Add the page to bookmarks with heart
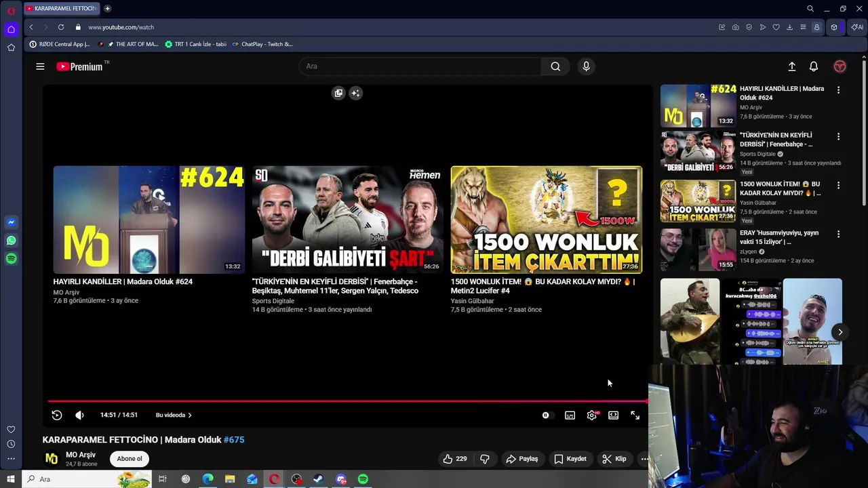 pyautogui.click(x=776, y=27)
